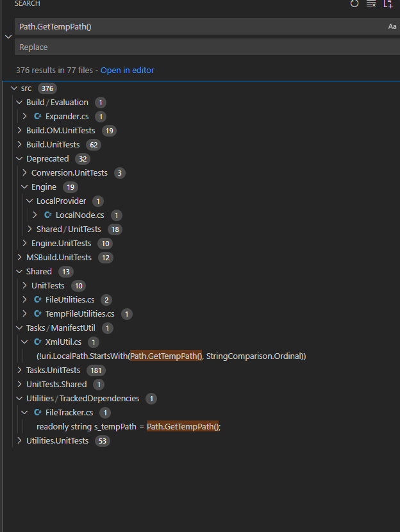Switch to the SEARCH panel header
This screenshot has height=532, width=400.
[x=27, y=4]
